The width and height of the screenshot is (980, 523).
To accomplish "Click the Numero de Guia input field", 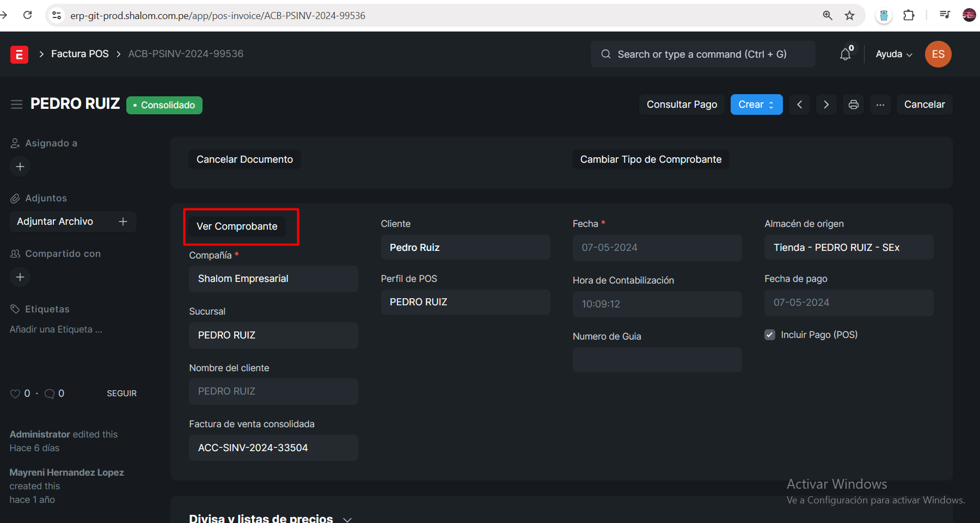I will click(657, 360).
